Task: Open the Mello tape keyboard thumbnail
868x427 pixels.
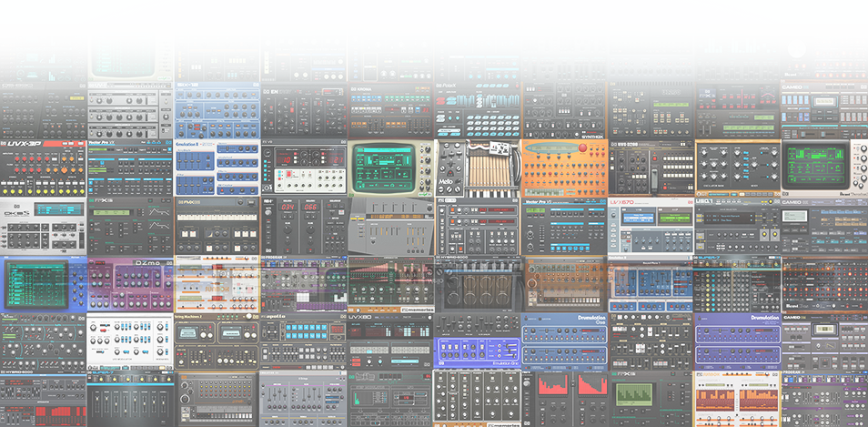Action: (x=478, y=168)
